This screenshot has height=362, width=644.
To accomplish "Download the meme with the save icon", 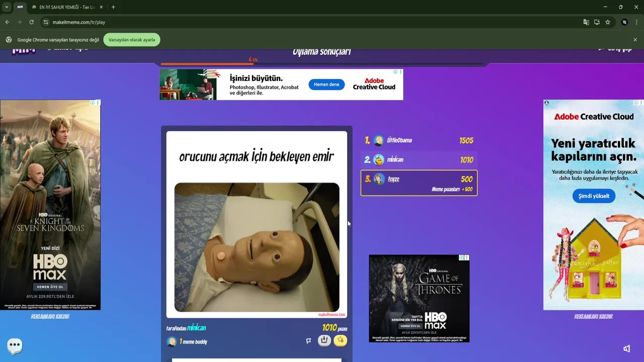I will click(x=325, y=340).
